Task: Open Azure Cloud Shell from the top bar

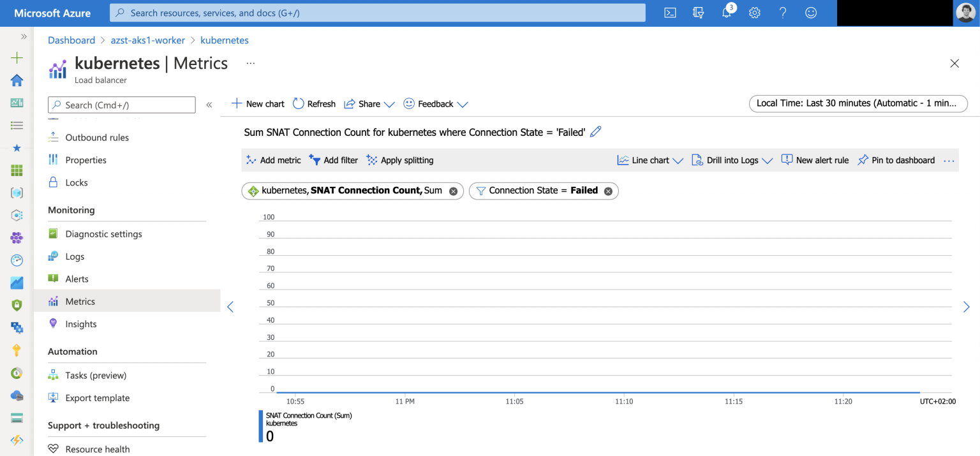Action: click(x=670, y=12)
